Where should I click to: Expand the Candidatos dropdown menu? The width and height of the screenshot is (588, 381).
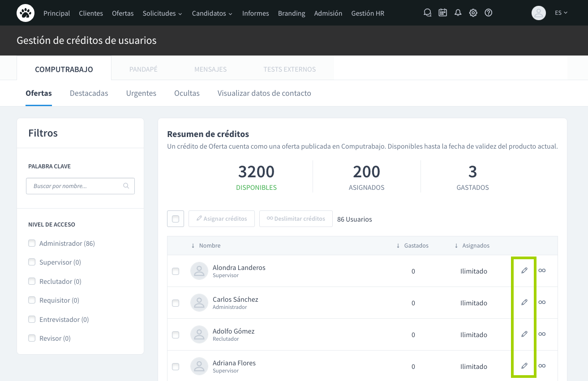(x=212, y=13)
